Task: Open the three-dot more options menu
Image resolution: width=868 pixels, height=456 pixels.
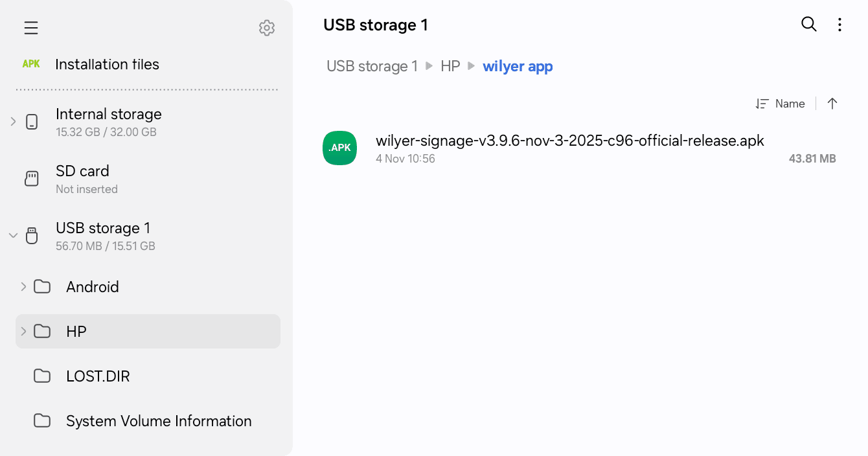Action: click(839, 25)
